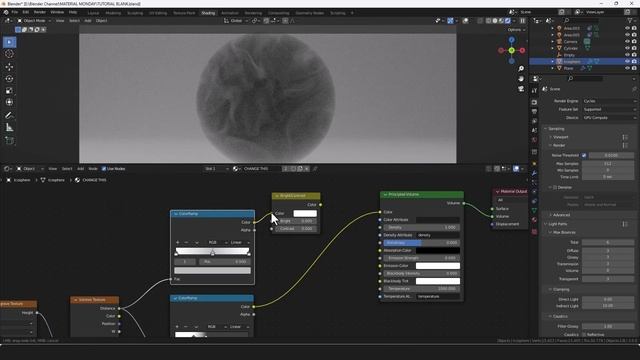
Task: Click the Bright/Contrast Color white swatch
Action: (x=305, y=213)
